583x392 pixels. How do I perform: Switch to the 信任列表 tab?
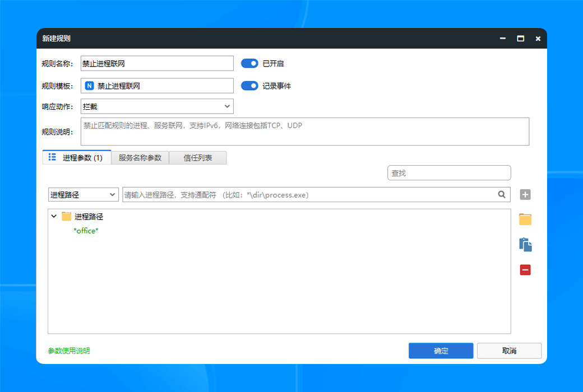click(198, 158)
